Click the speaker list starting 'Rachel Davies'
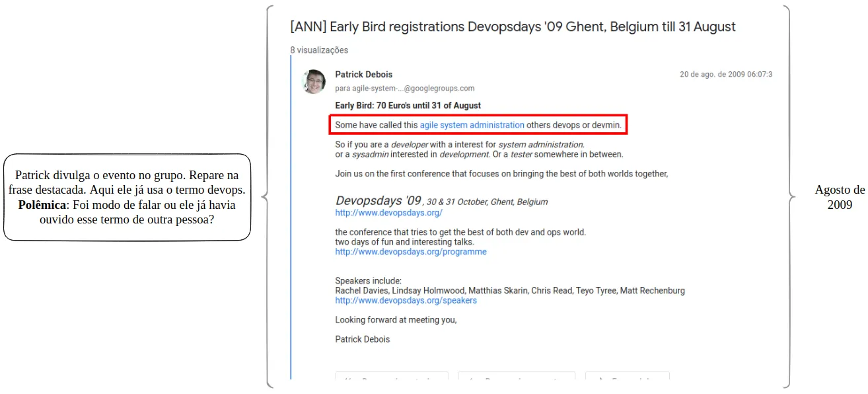This screenshot has width=868, height=394. tap(510, 290)
